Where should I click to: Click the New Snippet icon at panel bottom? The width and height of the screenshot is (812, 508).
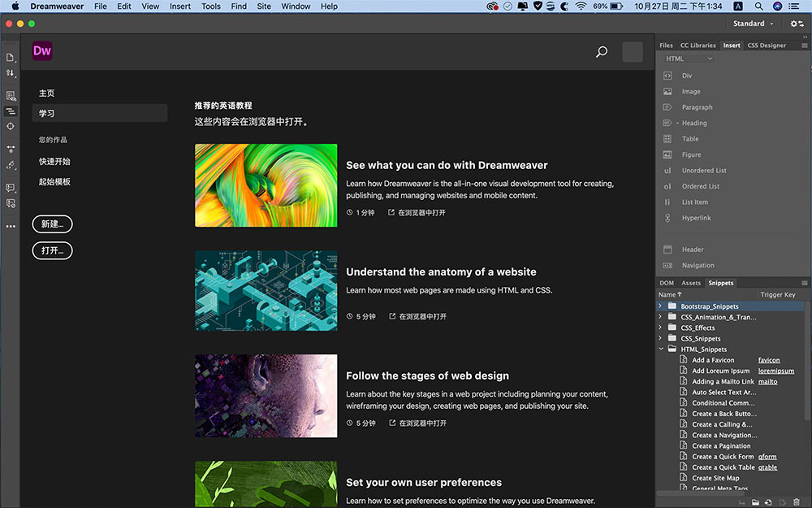click(768, 502)
